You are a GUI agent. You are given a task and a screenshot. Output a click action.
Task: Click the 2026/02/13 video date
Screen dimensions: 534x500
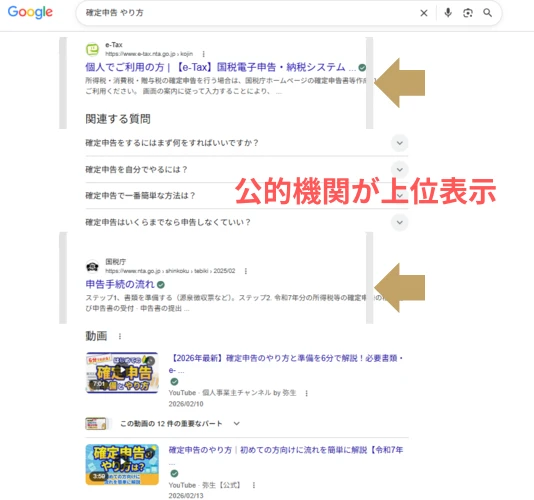(186, 496)
